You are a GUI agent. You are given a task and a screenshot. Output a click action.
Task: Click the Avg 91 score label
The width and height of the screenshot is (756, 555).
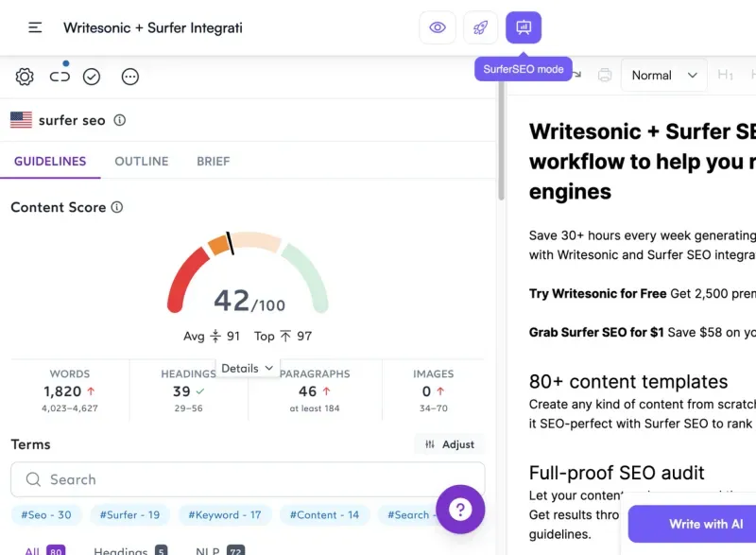pyautogui.click(x=212, y=336)
